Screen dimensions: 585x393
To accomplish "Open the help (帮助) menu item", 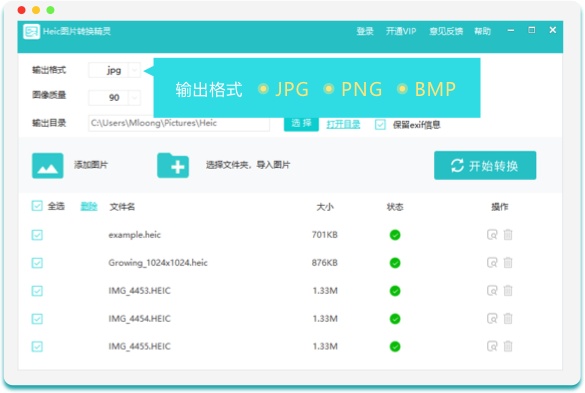I will click(x=482, y=31).
